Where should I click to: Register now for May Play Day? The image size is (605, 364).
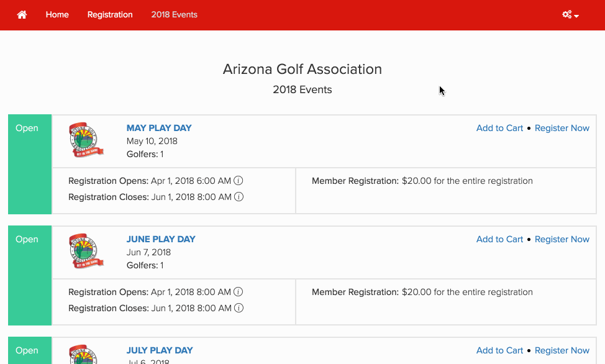tap(562, 128)
